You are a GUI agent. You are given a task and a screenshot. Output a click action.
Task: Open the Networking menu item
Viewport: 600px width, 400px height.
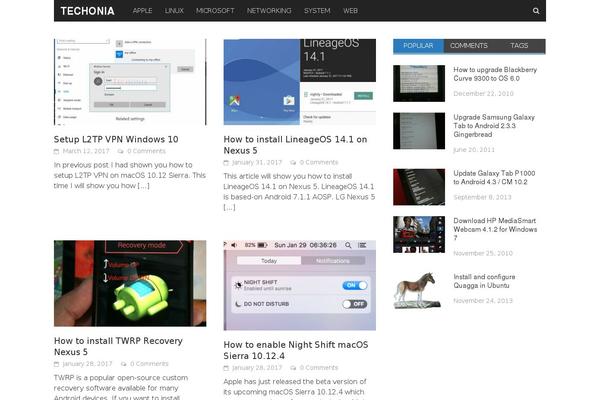(x=269, y=11)
